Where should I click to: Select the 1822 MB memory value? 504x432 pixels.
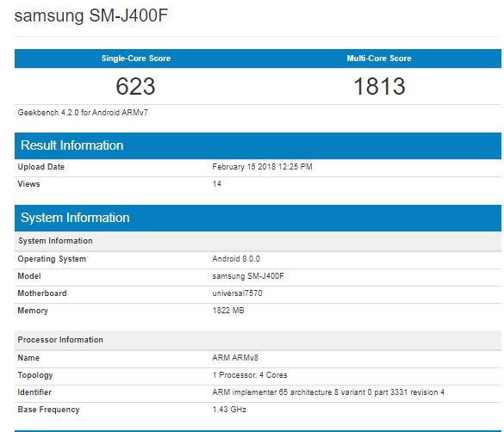pos(228,311)
